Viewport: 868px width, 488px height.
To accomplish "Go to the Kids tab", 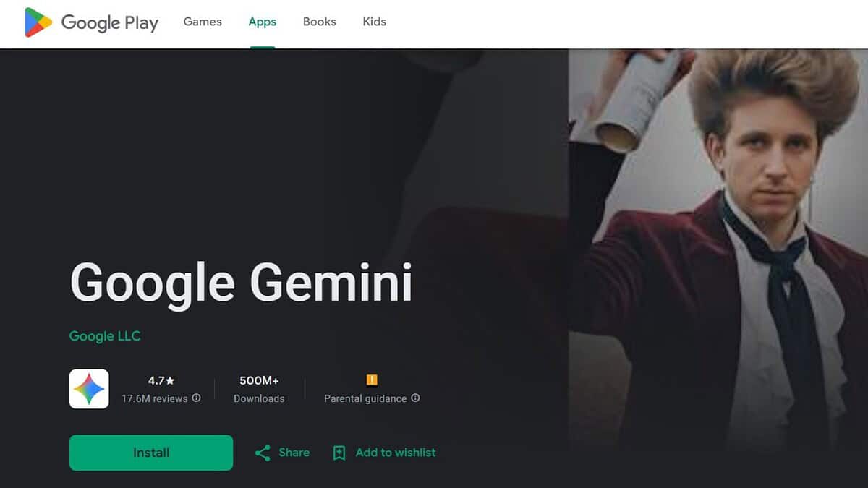I will (x=375, y=22).
